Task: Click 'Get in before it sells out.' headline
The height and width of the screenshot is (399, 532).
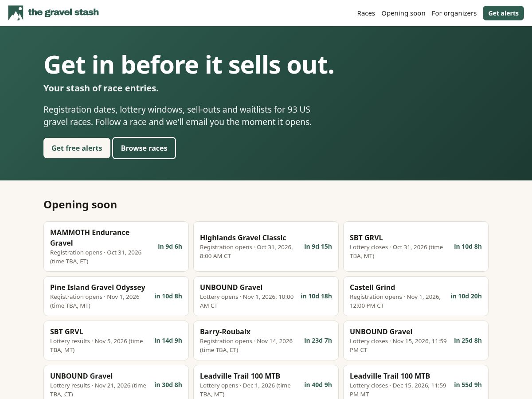Action: (x=189, y=65)
